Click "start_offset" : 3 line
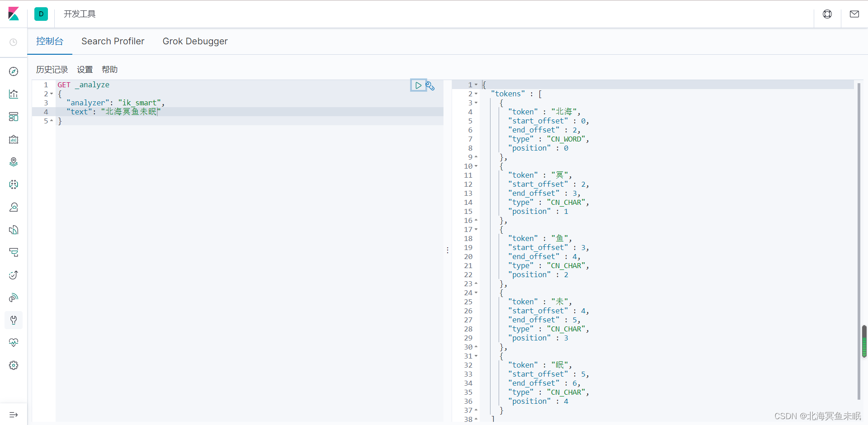868x425 pixels. [x=548, y=248]
